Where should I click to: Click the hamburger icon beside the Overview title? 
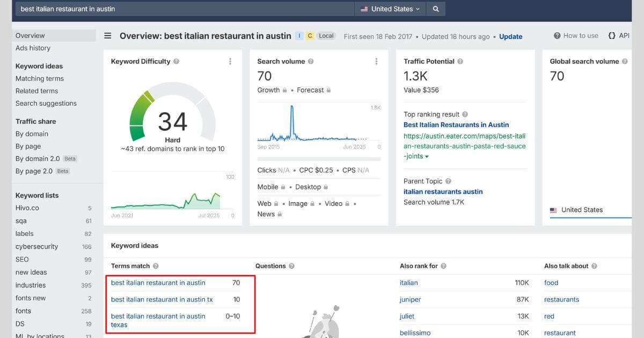click(108, 35)
